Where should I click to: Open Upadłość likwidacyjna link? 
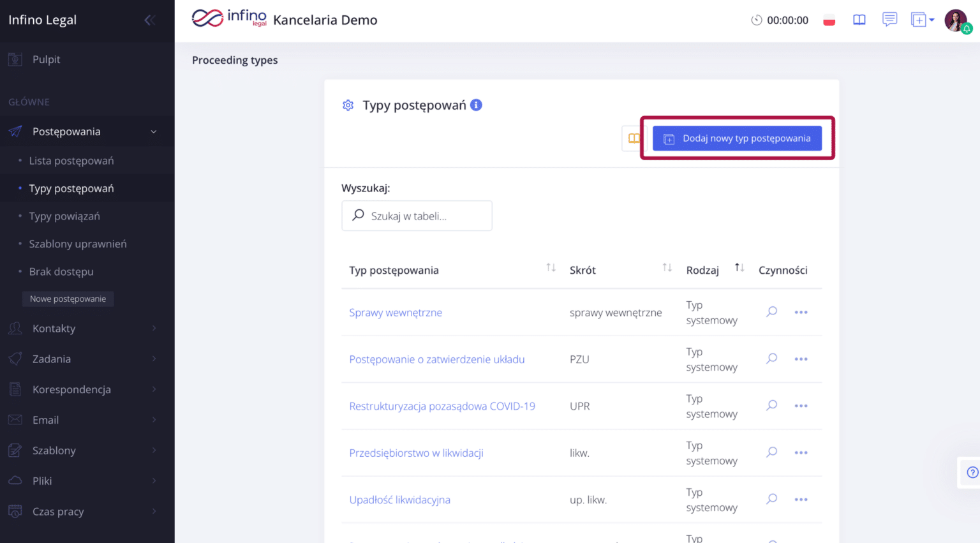[x=399, y=500]
